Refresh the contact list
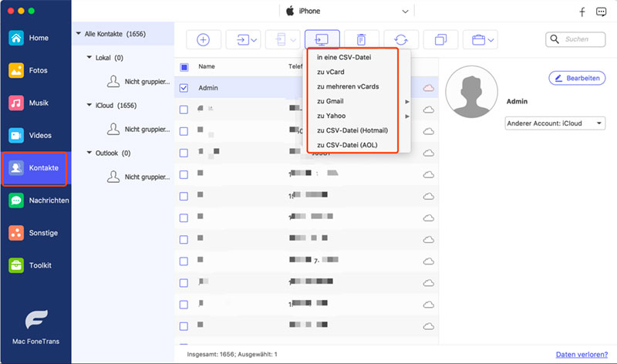 [401, 40]
